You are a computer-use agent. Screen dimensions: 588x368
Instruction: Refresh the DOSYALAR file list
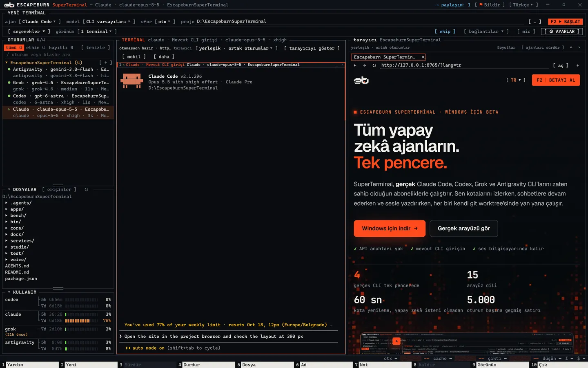86,190
